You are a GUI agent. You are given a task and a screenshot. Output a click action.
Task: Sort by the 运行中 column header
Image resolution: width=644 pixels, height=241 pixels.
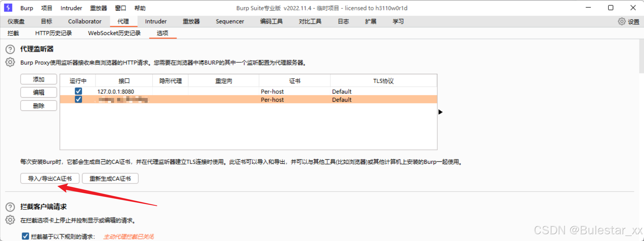pyautogui.click(x=78, y=81)
